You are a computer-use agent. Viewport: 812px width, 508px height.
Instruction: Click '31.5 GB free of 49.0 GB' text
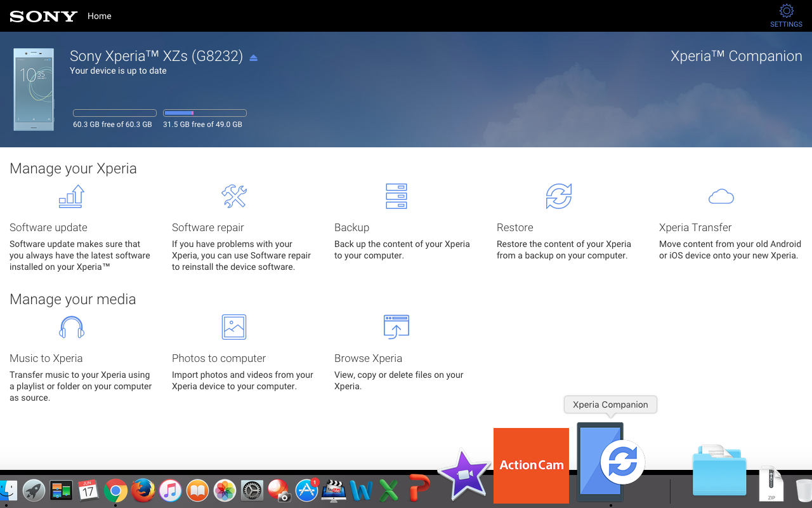coord(202,124)
